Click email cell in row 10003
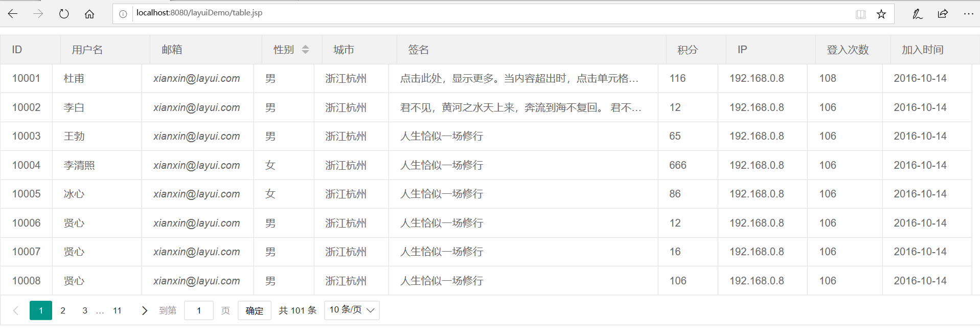Image resolution: width=980 pixels, height=335 pixels. pyautogui.click(x=198, y=136)
